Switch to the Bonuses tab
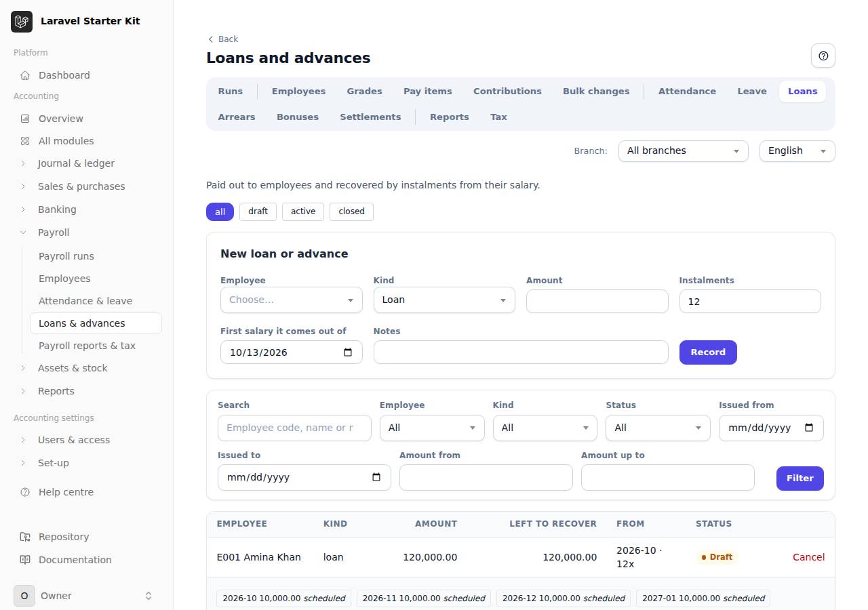Image resolution: width=868 pixels, height=610 pixels. pos(297,117)
